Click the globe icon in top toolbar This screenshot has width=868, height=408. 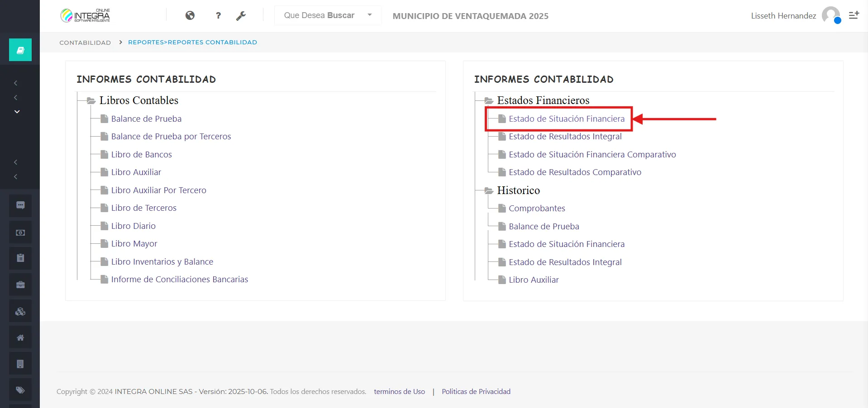click(190, 16)
